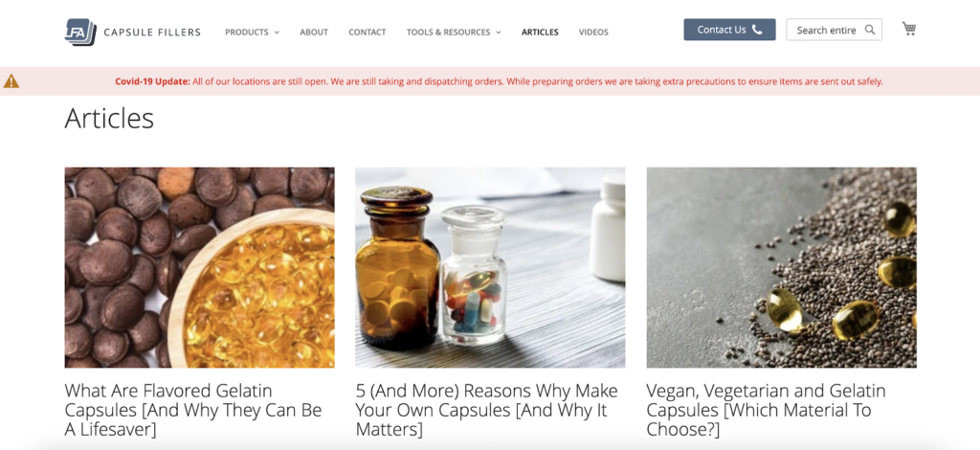This screenshot has height=450, width=980.
Task: Open the shopping cart icon
Action: 909,29
